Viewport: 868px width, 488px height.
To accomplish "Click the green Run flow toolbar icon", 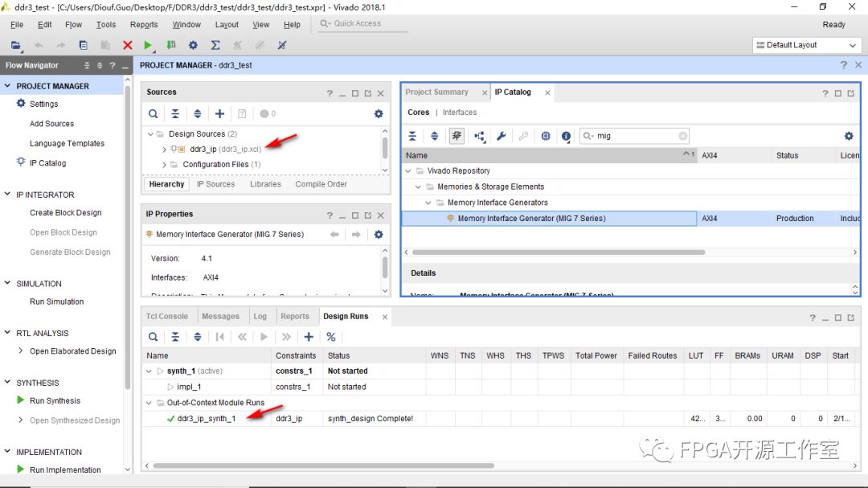I will point(148,46).
